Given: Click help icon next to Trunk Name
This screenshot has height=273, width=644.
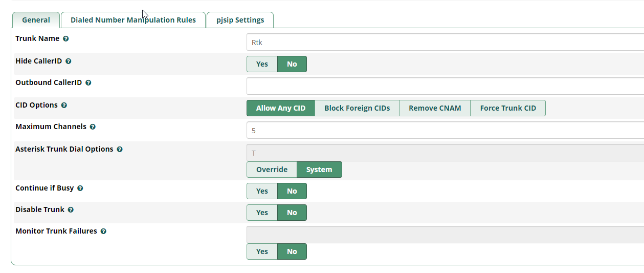Looking at the screenshot, I should coord(66,39).
